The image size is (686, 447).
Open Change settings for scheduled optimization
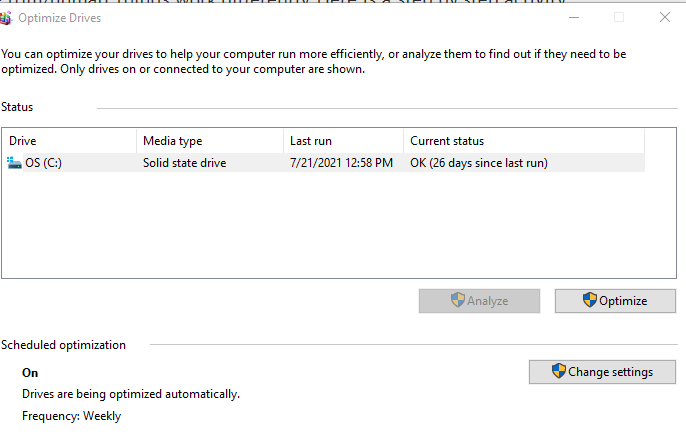click(601, 372)
